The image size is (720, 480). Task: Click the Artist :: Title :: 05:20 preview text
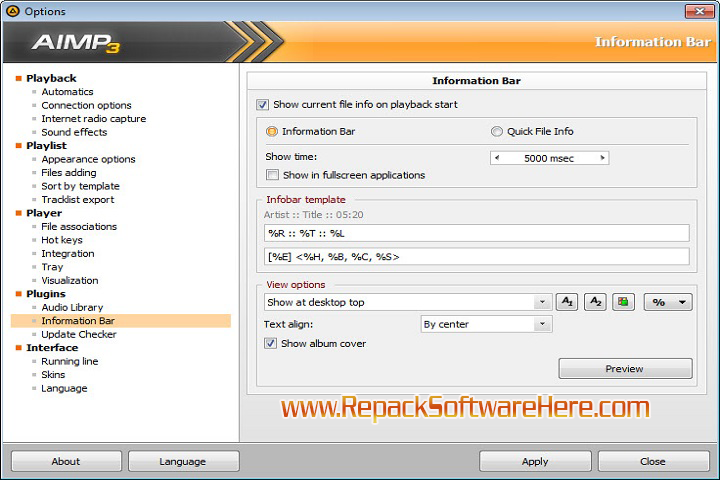coord(314,215)
